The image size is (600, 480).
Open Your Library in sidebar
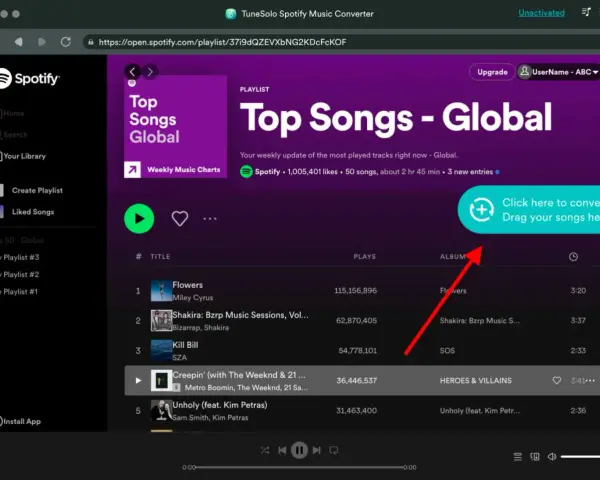tap(23, 156)
